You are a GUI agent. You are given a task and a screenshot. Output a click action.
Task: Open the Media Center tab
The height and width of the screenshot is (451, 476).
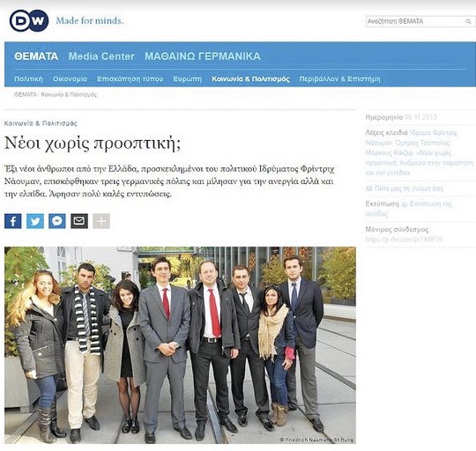(101, 56)
